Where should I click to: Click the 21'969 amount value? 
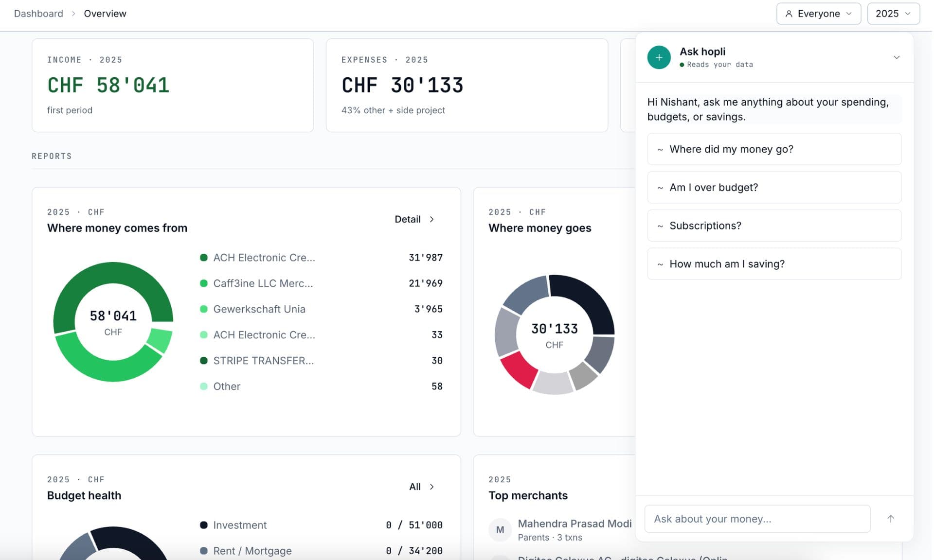425,283
